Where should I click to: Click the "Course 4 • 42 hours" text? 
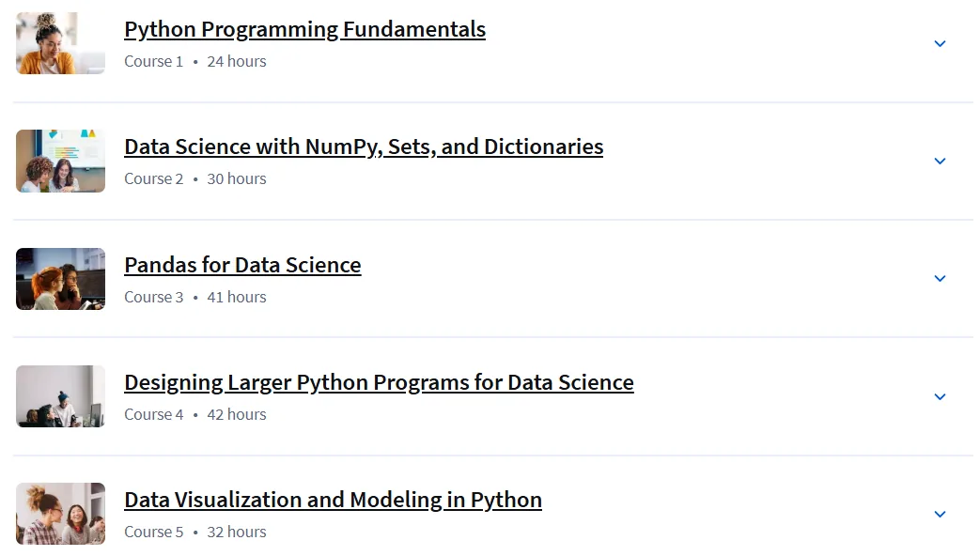(x=195, y=414)
